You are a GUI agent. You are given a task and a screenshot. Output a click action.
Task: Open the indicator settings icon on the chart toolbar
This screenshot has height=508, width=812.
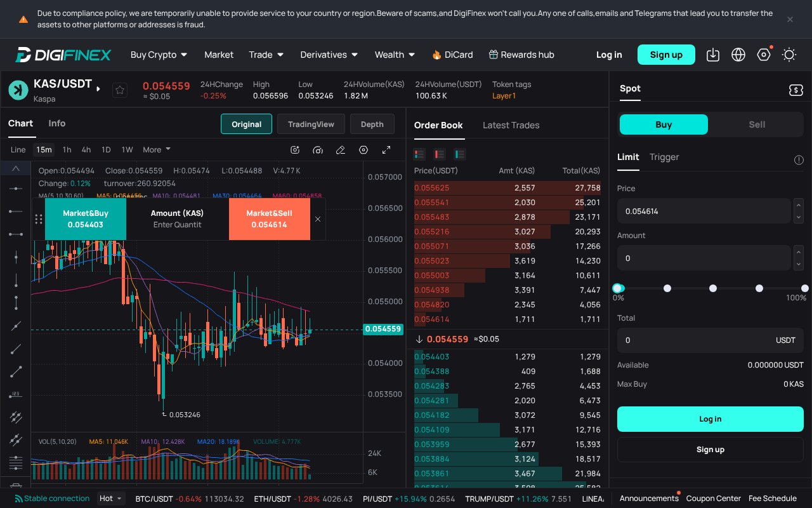tap(318, 150)
